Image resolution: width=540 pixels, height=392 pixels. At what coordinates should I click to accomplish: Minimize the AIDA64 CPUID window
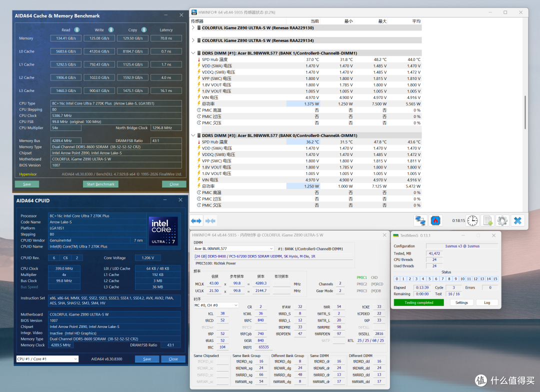click(x=165, y=200)
